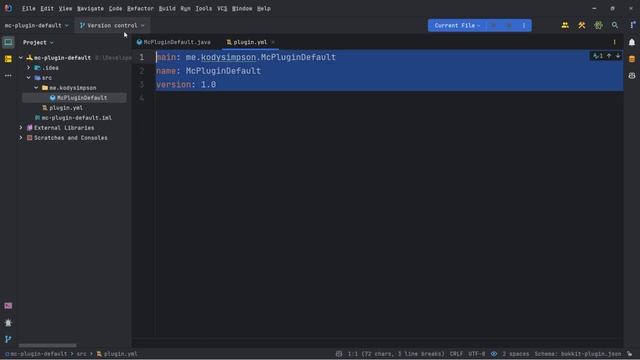This screenshot has width=640, height=360.
Task: Click the Debug button in the run widget
Action: pyautogui.click(x=509, y=25)
